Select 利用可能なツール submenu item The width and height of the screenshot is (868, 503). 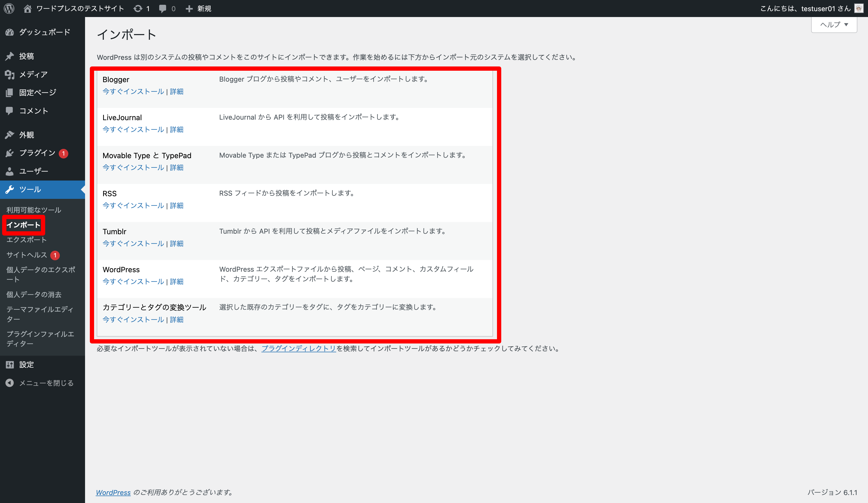pyautogui.click(x=34, y=210)
